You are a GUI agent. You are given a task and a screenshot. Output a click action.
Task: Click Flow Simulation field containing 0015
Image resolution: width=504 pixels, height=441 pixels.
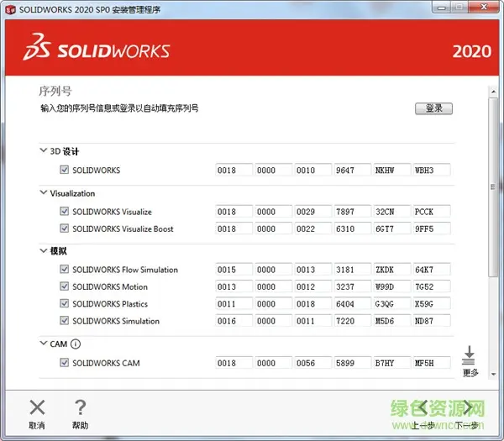coord(234,269)
